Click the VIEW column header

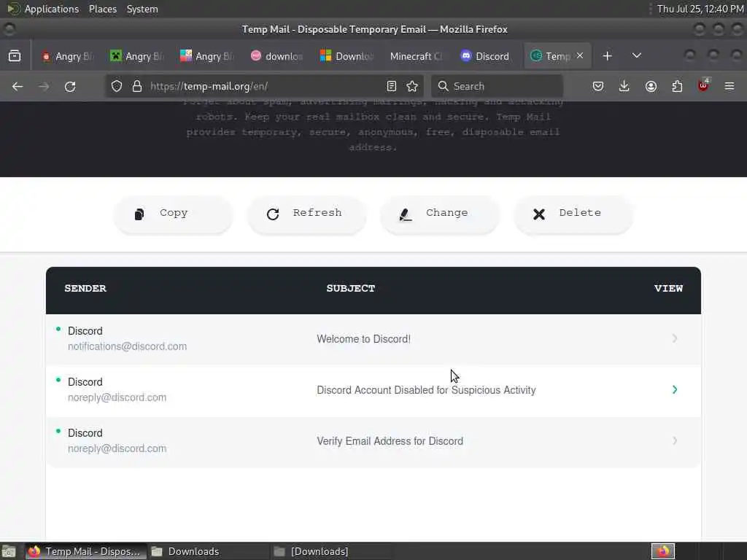pyautogui.click(x=668, y=289)
